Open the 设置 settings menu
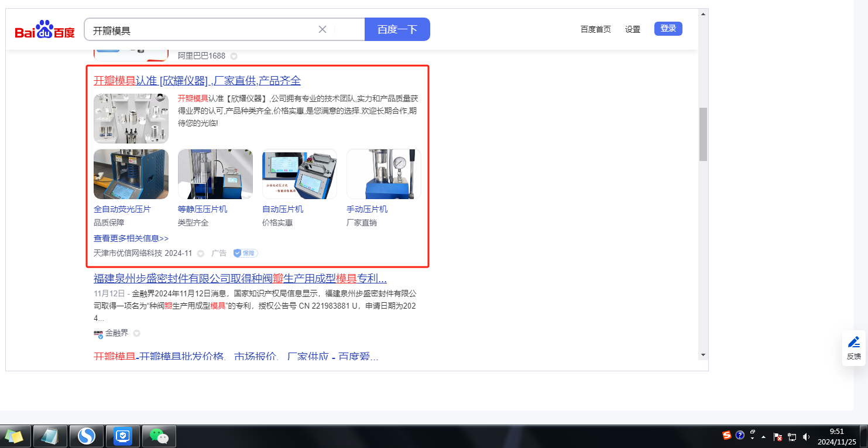The image size is (868, 448). pos(633,29)
